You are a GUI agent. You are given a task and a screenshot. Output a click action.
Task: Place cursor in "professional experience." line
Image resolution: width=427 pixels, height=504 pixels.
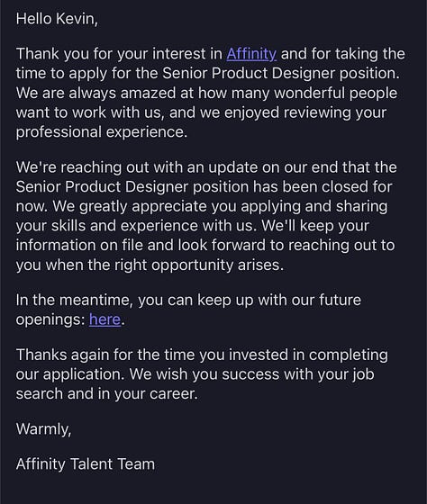[x=102, y=132]
